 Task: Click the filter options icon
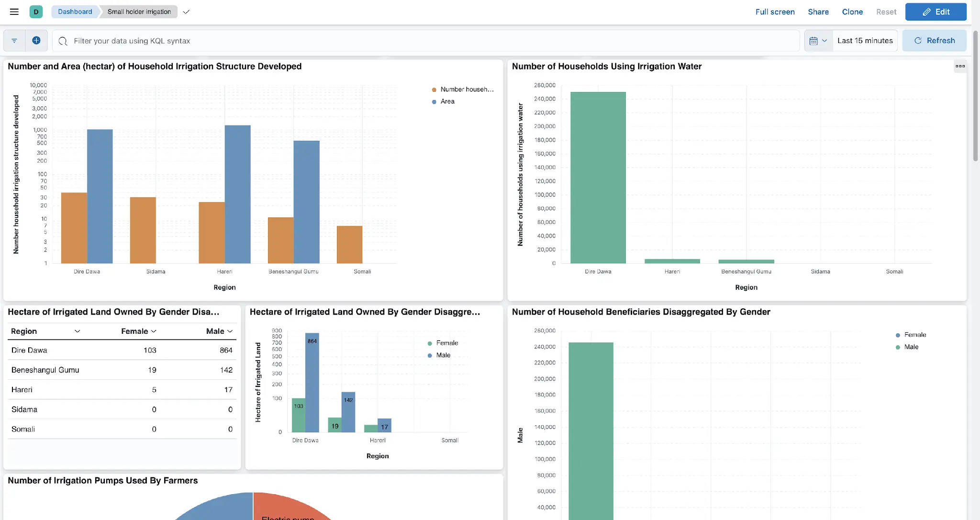14,41
